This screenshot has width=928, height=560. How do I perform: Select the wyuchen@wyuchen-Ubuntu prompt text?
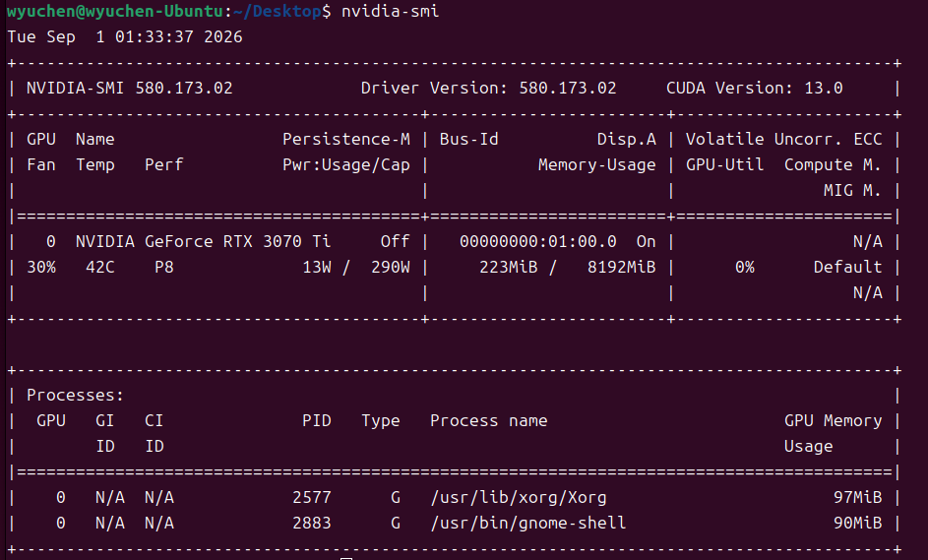(115, 11)
